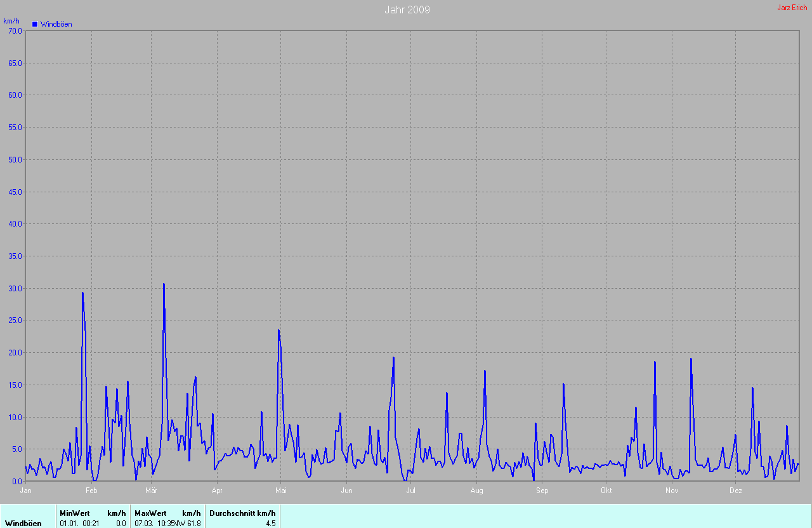Click the 'Jahr 2009' chart title
This screenshot has height=528, width=812.
(407, 10)
